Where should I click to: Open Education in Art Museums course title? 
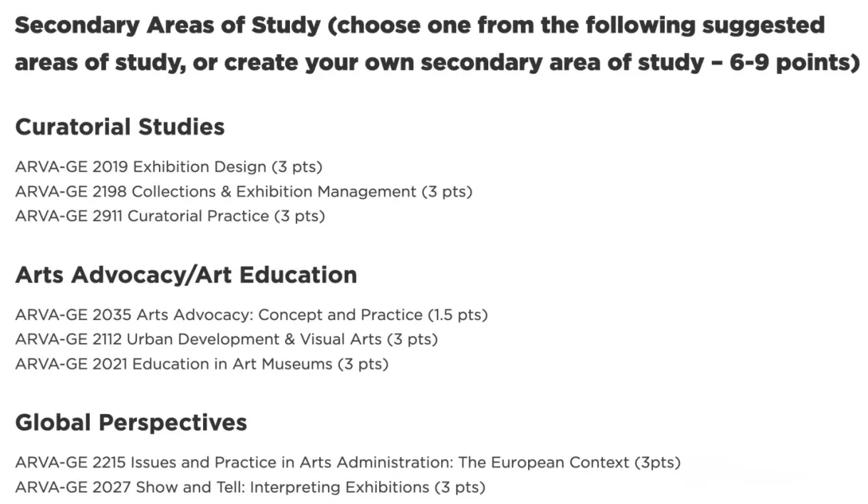click(232, 364)
